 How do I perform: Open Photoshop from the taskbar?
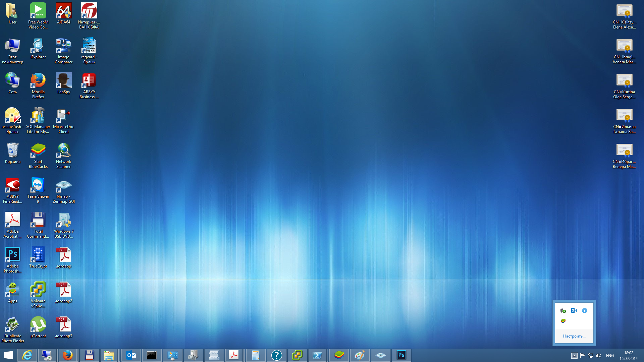401,355
